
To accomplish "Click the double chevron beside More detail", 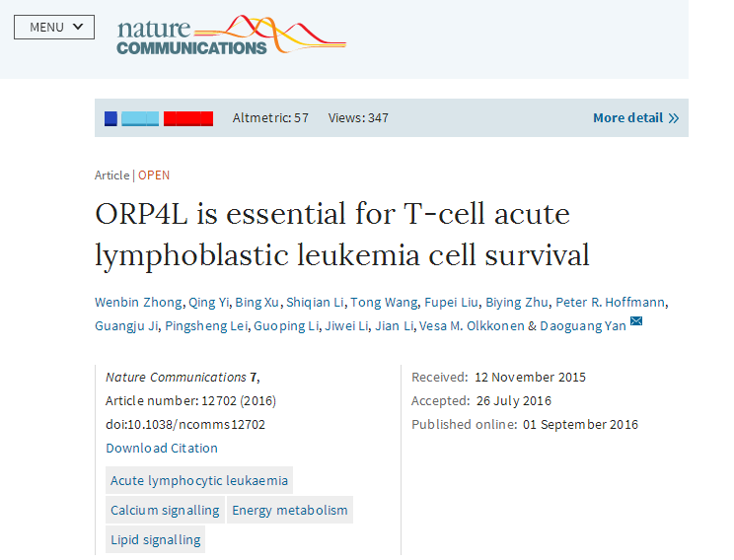I will [x=674, y=118].
